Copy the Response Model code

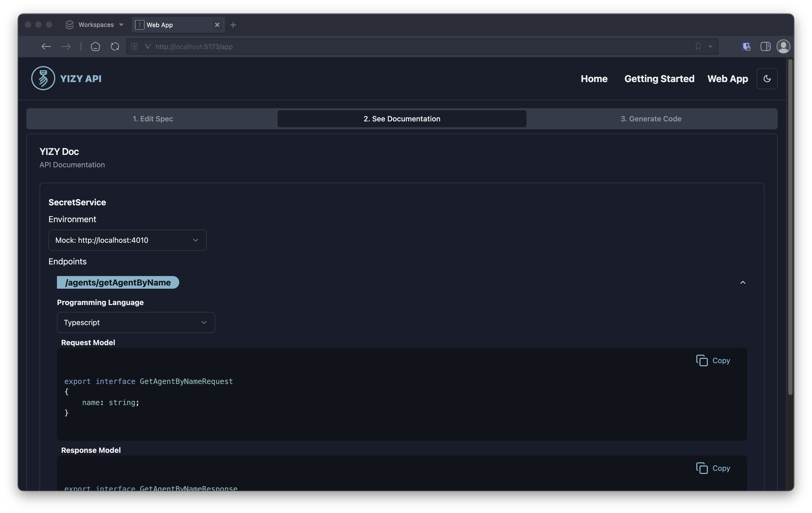(713, 468)
